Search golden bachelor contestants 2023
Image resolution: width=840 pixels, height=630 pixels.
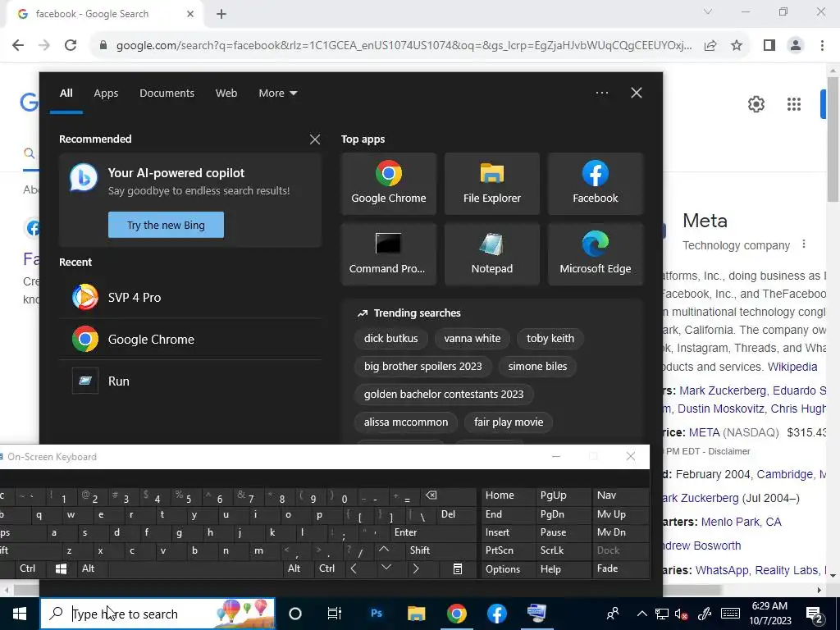tap(444, 395)
